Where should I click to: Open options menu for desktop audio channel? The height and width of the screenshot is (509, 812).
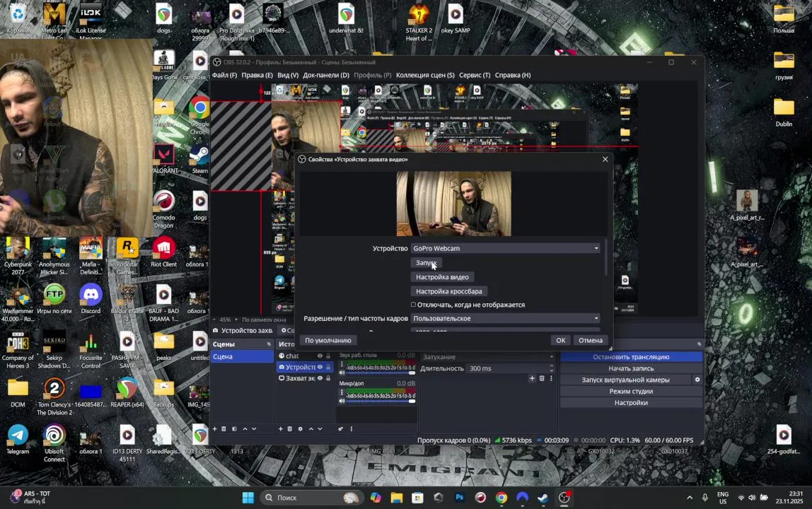click(x=341, y=365)
